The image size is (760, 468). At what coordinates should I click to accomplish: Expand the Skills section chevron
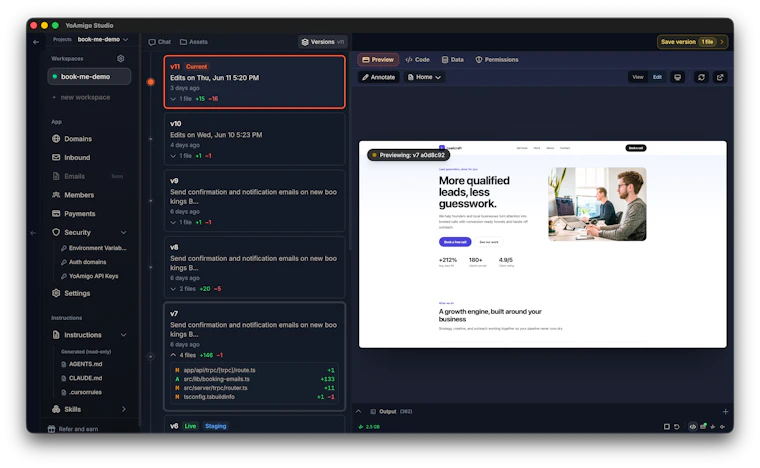[x=124, y=409]
